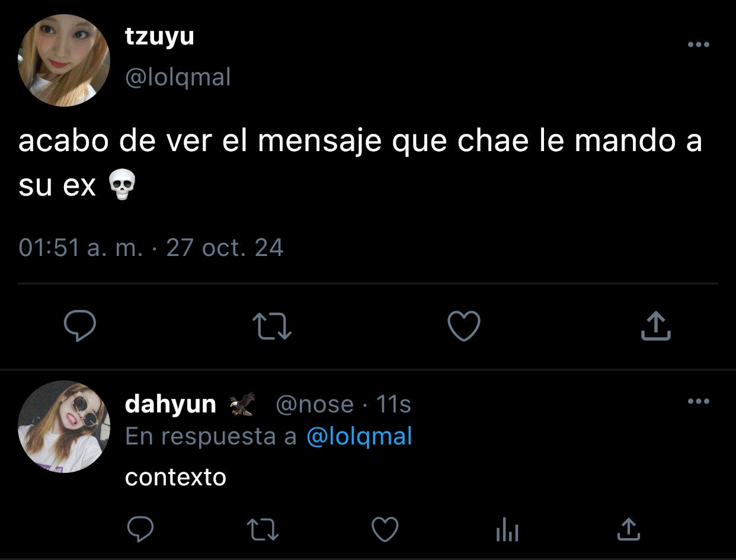The width and height of the screenshot is (736, 560).
Task: Open more options on dahyun's reply
Action: (698, 402)
